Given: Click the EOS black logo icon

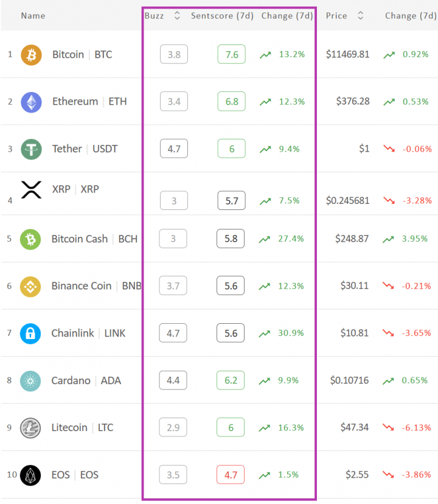Looking at the screenshot, I should pyautogui.click(x=30, y=475).
